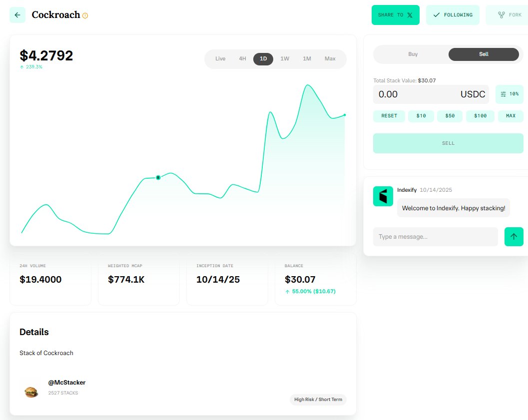
Task: Click in the Type a message field
Action: 436,237
